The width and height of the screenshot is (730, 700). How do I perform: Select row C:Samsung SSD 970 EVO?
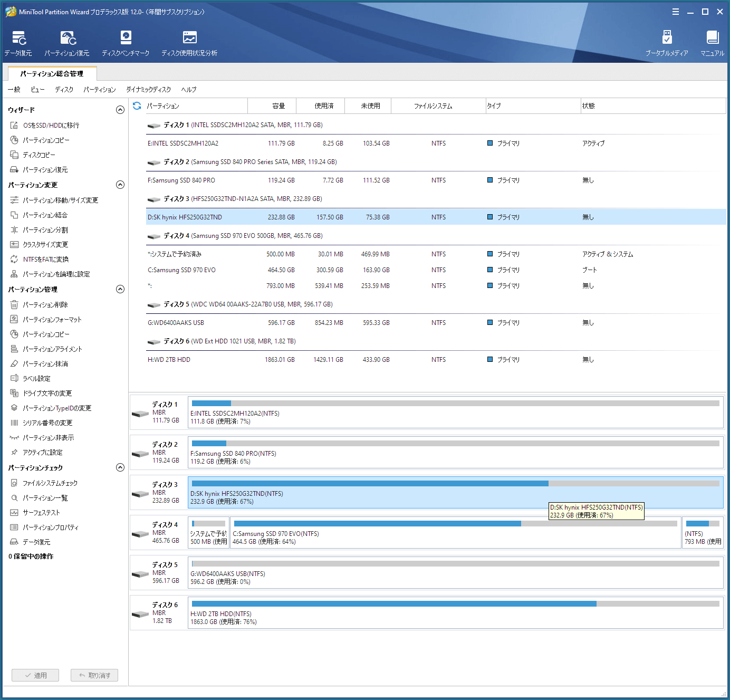click(436, 270)
